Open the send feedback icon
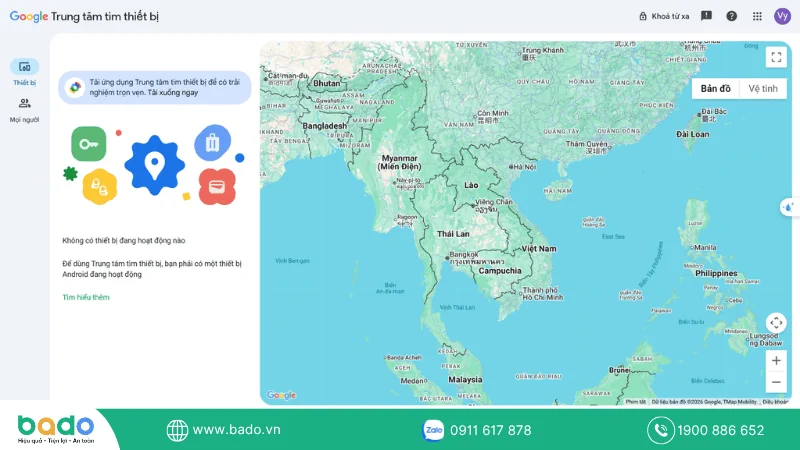The width and height of the screenshot is (800, 450). pos(706,16)
